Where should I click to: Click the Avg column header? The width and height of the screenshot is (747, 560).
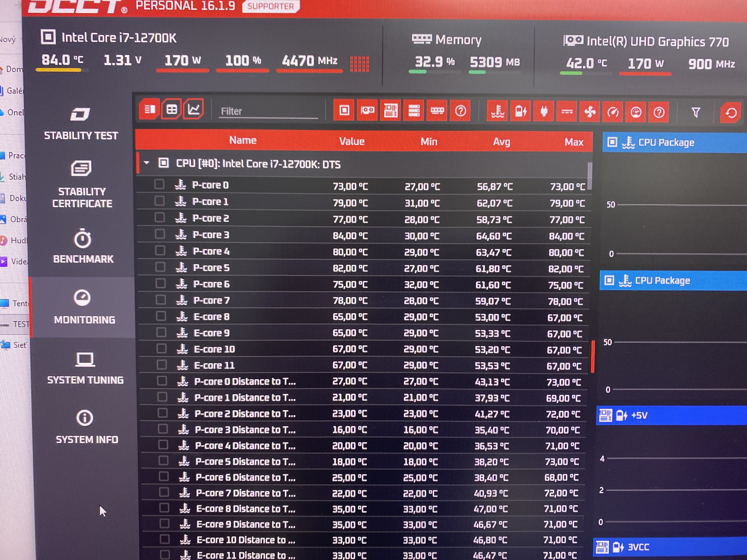tap(502, 142)
